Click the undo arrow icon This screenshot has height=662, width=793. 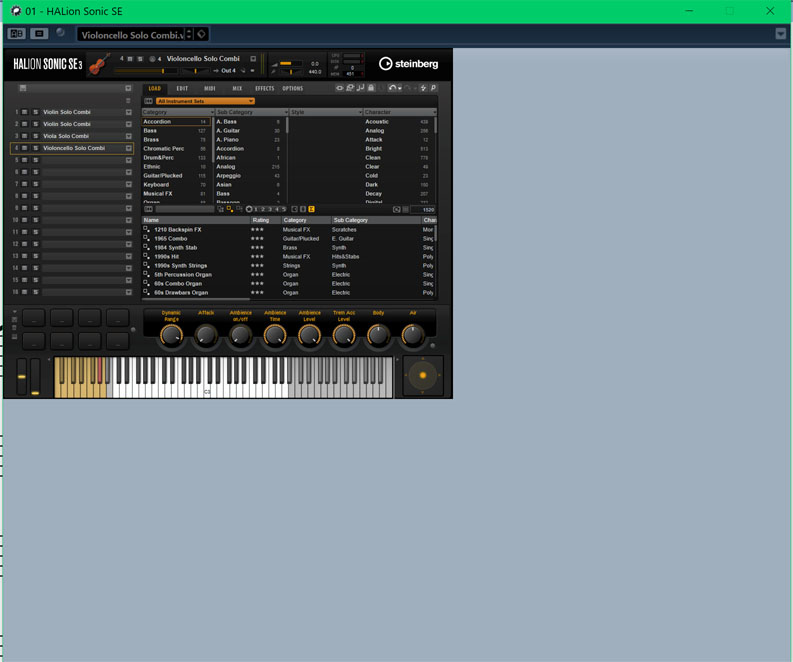point(392,88)
